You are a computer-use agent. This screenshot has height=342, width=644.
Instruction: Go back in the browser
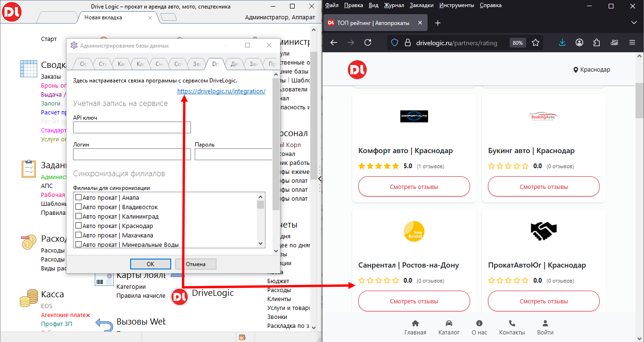click(334, 42)
